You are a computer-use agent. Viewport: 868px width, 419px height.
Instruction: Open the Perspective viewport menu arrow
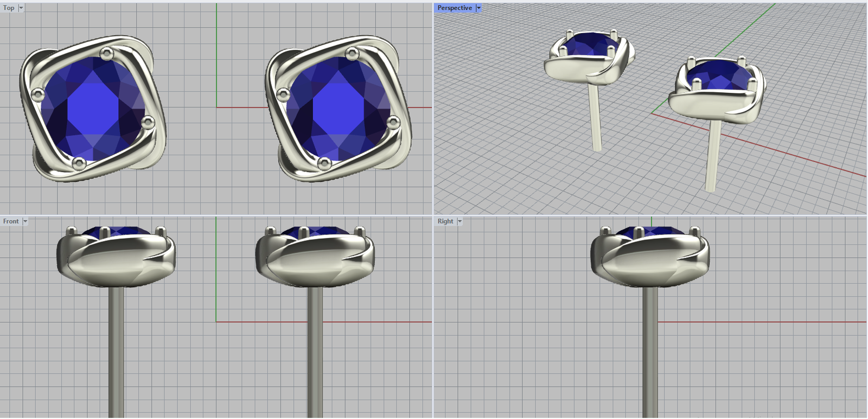click(x=478, y=8)
